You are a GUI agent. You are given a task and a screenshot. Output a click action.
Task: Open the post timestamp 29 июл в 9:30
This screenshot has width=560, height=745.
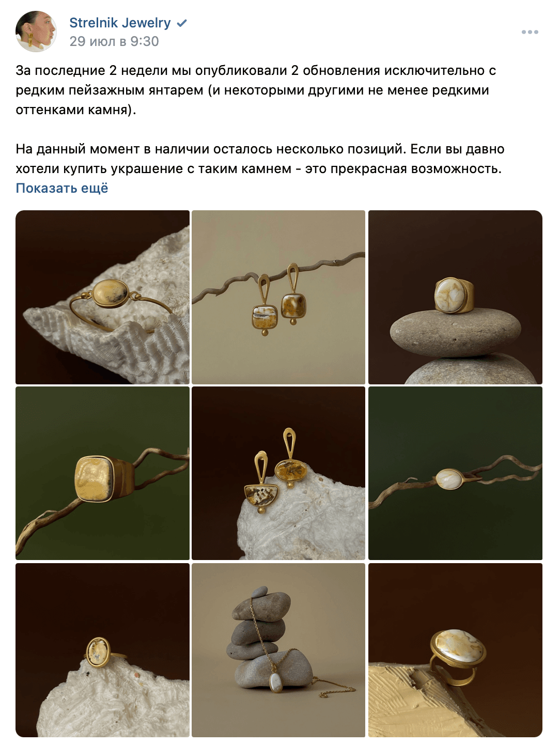point(114,41)
